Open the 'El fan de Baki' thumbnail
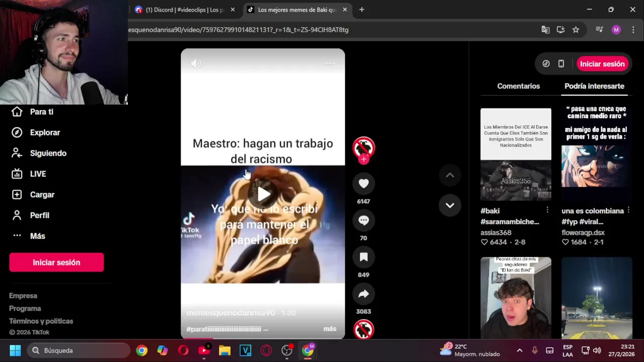The image size is (644, 362). click(516, 298)
